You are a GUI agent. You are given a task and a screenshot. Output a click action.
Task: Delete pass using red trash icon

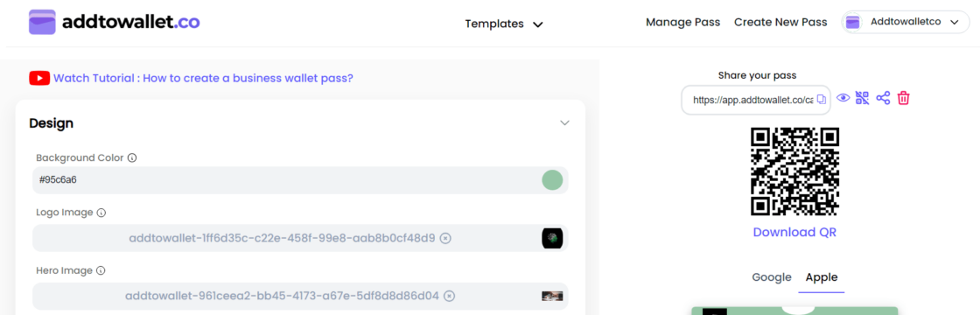click(x=904, y=98)
